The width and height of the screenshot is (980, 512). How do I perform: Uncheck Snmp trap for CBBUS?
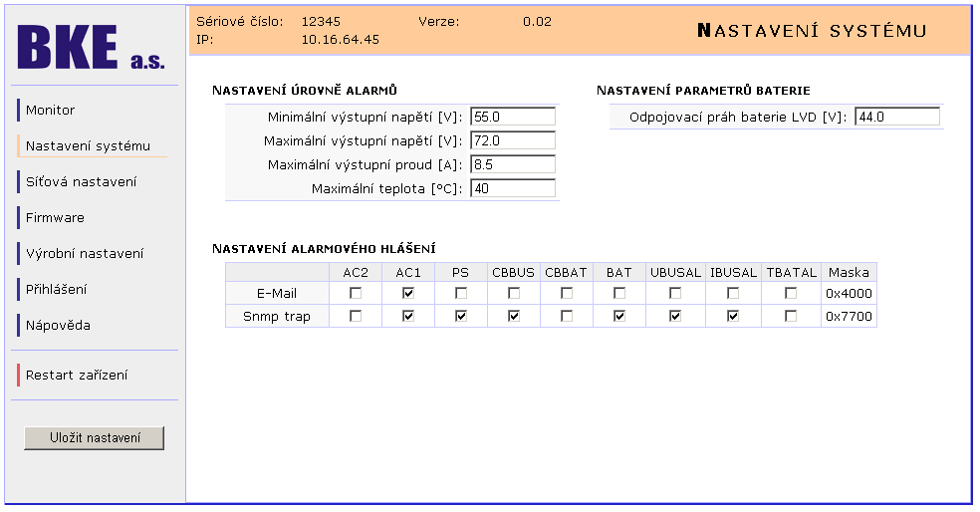(x=513, y=316)
